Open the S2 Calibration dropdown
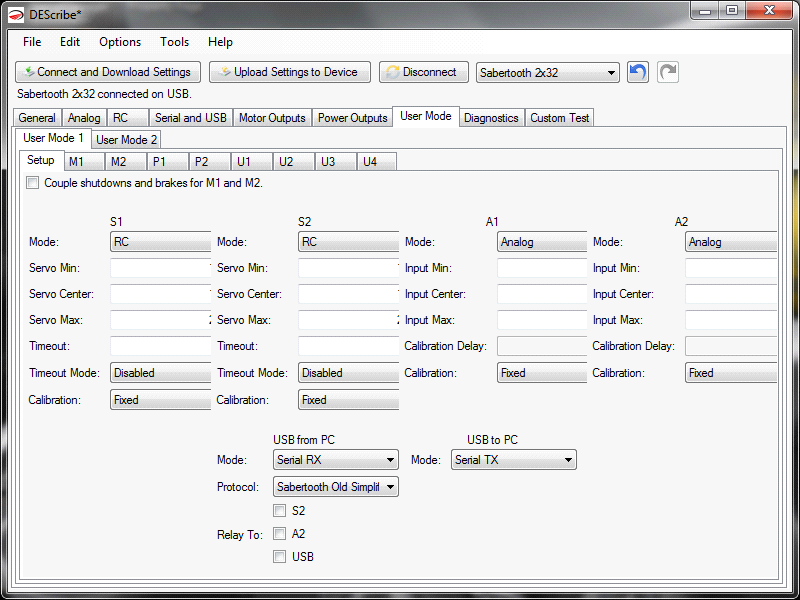This screenshot has height=600, width=800. pos(348,400)
